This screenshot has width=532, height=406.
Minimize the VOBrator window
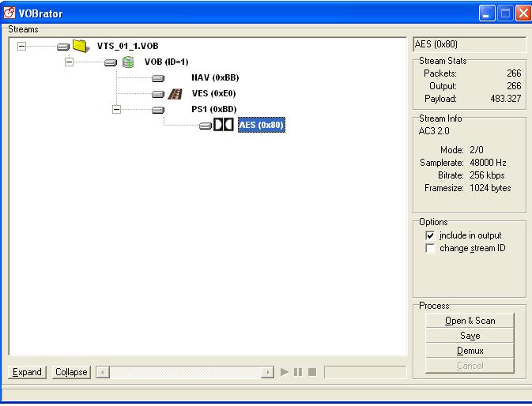(486, 13)
